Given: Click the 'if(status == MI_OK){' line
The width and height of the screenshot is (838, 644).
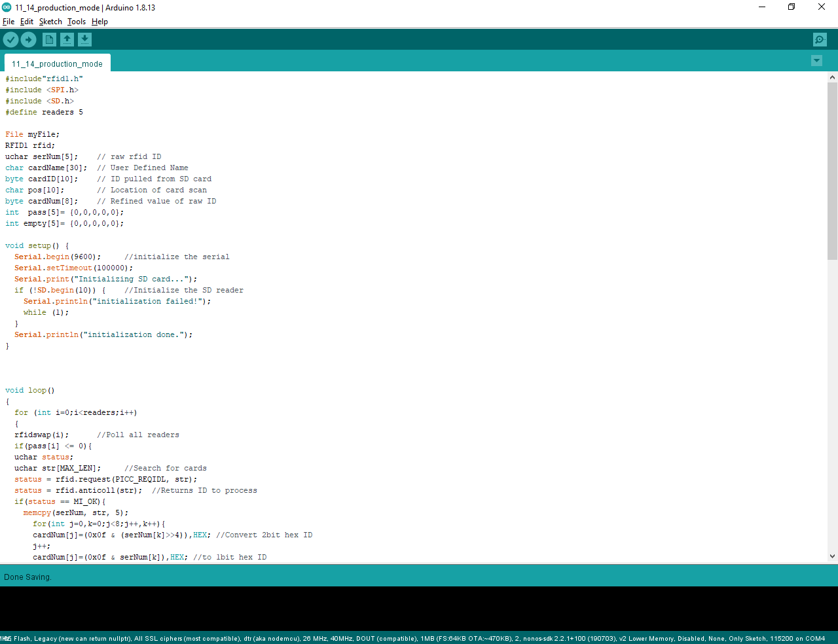Looking at the screenshot, I should pyautogui.click(x=60, y=501).
